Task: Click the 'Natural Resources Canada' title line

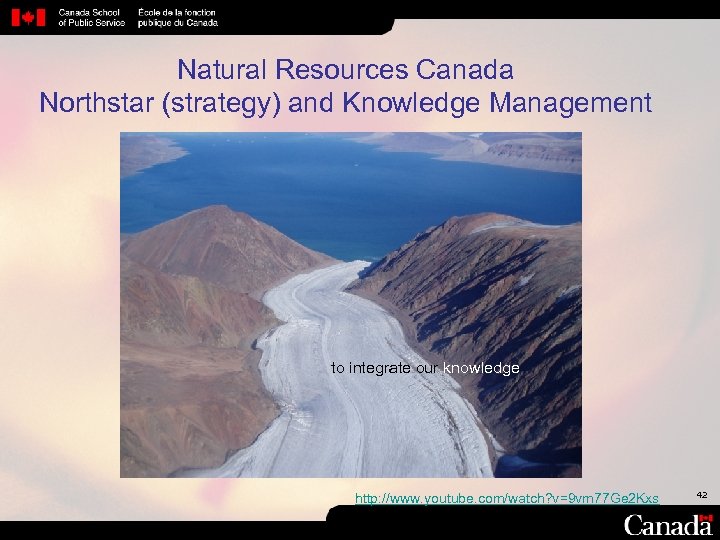Action: click(x=345, y=70)
